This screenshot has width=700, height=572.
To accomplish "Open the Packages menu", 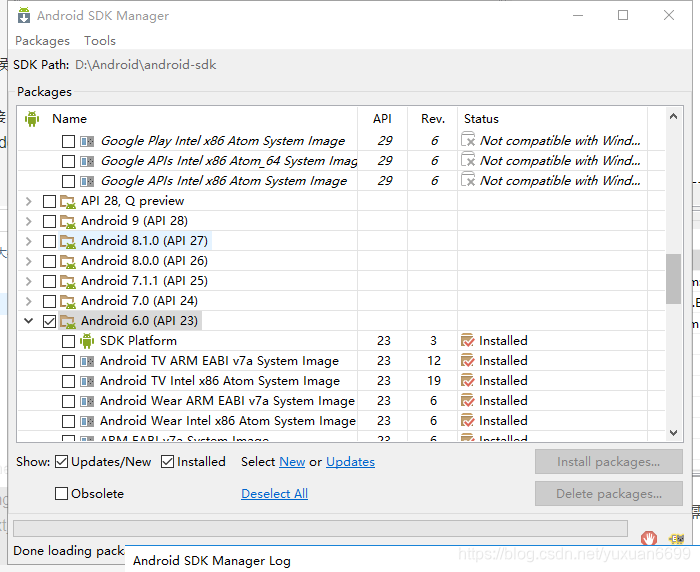I will 42,41.
